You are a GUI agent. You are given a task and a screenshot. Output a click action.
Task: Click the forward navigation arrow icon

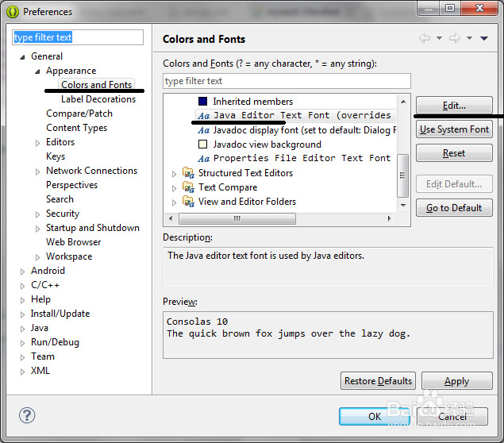pyautogui.click(x=455, y=38)
